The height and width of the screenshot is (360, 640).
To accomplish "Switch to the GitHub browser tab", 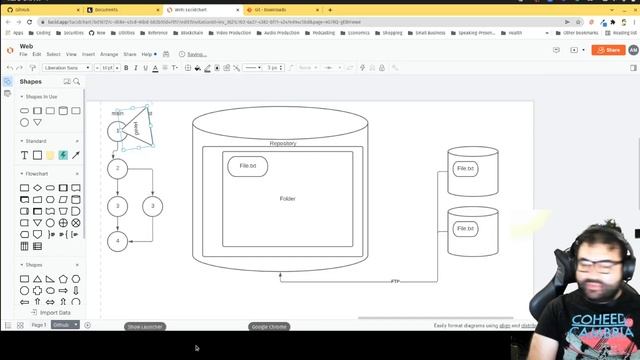I will pos(42,9).
